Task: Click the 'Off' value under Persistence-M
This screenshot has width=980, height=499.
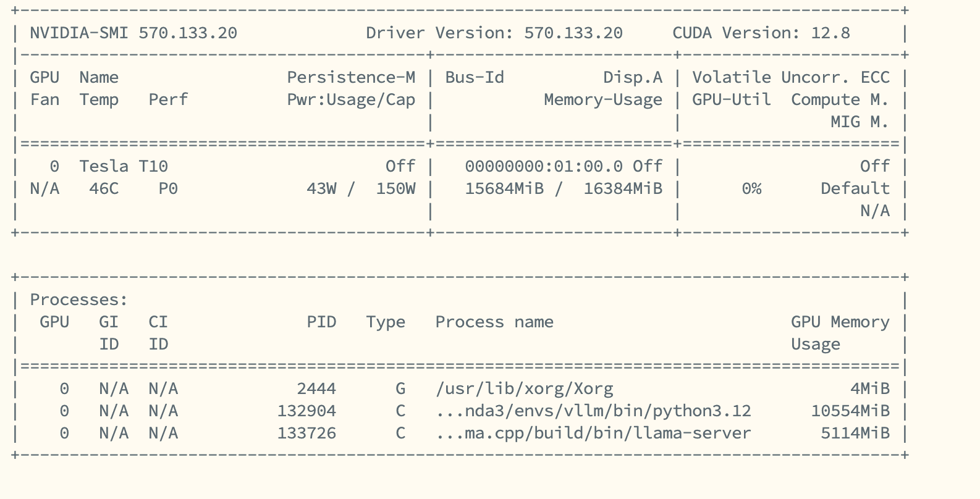Action: pos(400,166)
